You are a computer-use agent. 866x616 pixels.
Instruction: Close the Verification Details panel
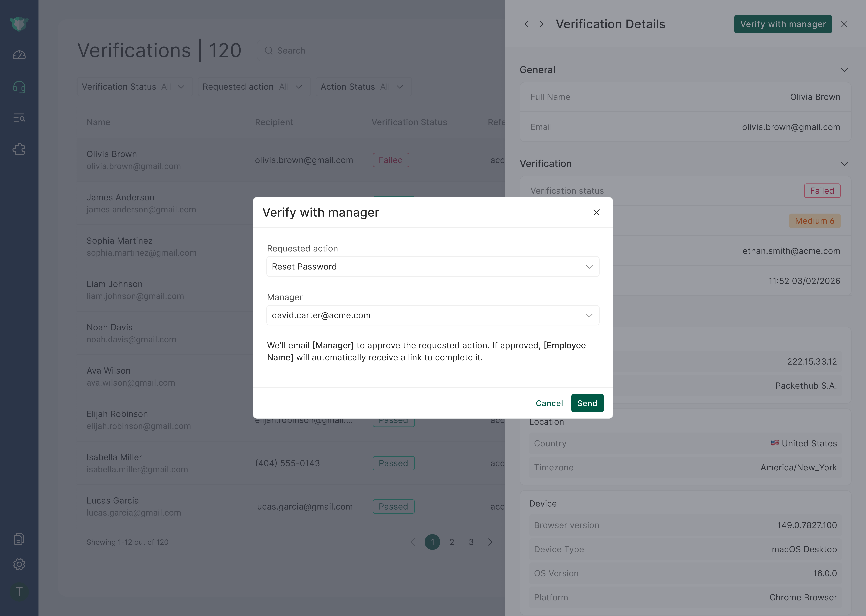click(x=844, y=24)
